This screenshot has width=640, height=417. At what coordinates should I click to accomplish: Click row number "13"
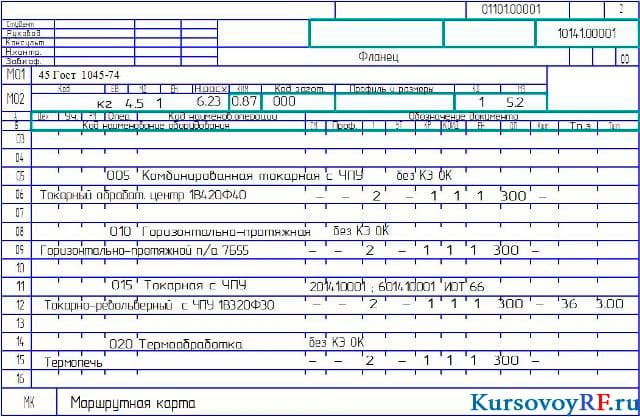(x=20, y=323)
